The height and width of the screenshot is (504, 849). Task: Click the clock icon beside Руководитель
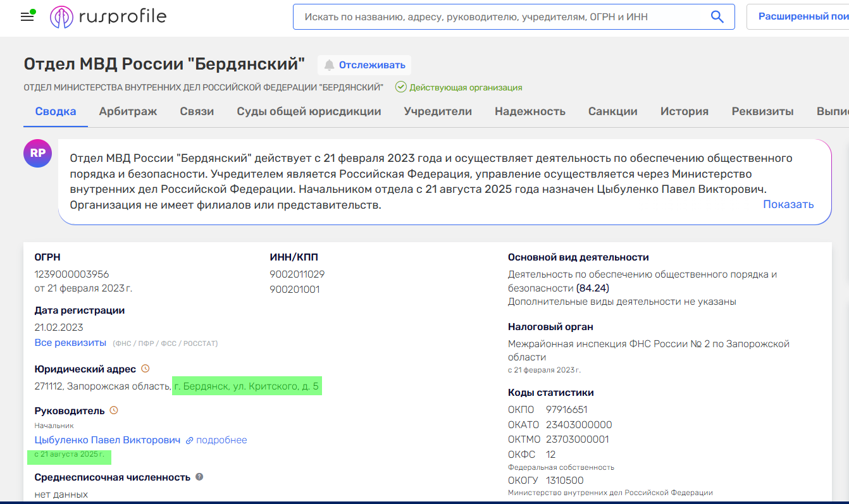114,410
